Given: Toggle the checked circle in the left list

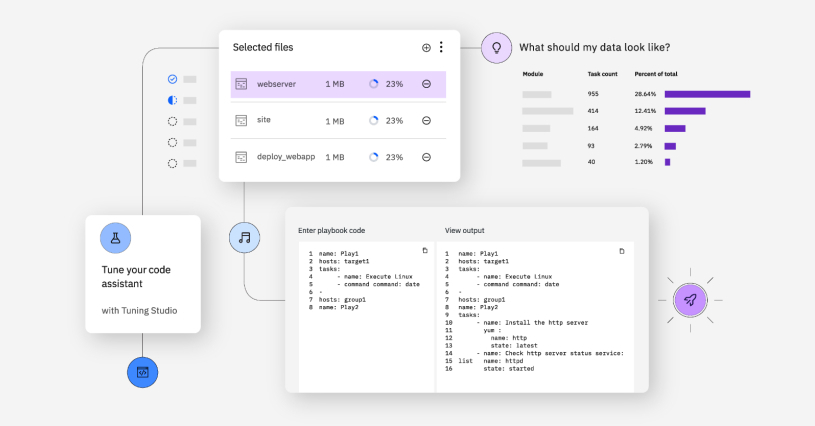Looking at the screenshot, I should pos(172,78).
